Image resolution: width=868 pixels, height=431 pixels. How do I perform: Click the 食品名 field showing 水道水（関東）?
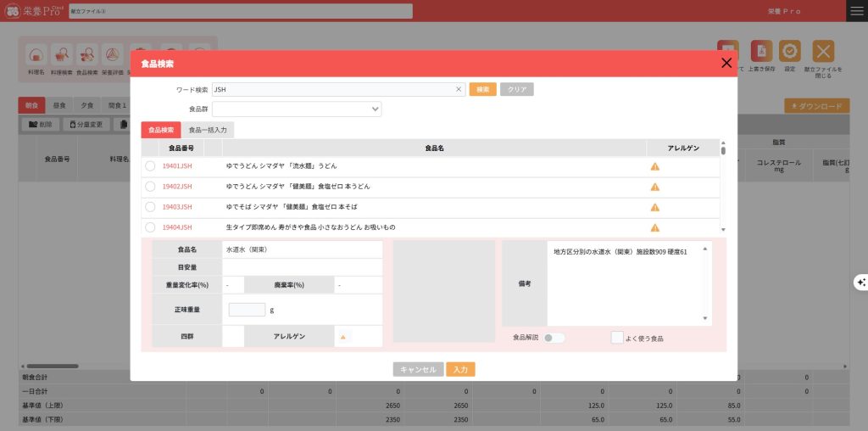(303, 249)
